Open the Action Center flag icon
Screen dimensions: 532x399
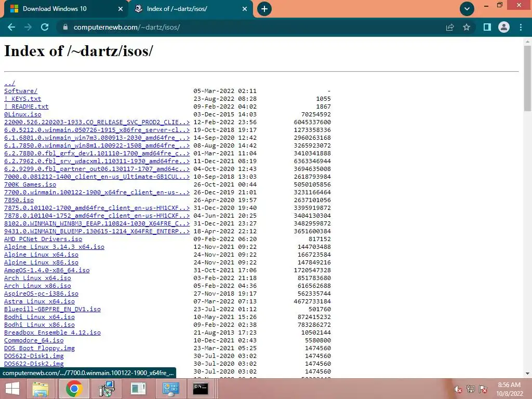point(483,389)
